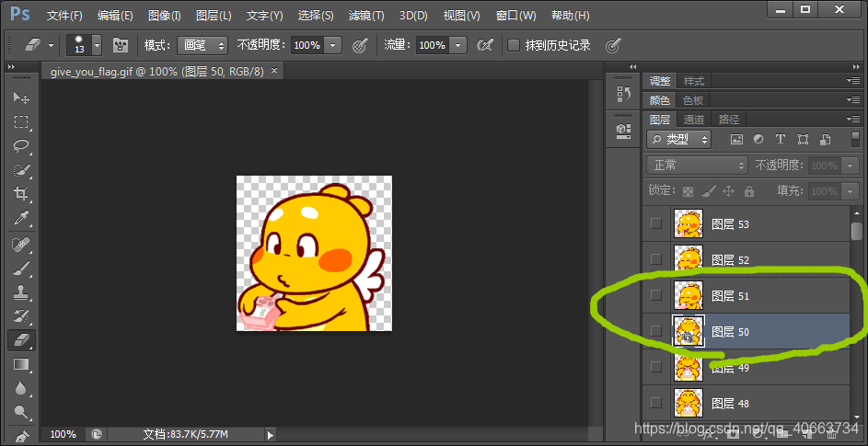
Task: Close the give_you_flag.gif document tab
Action: [274, 71]
